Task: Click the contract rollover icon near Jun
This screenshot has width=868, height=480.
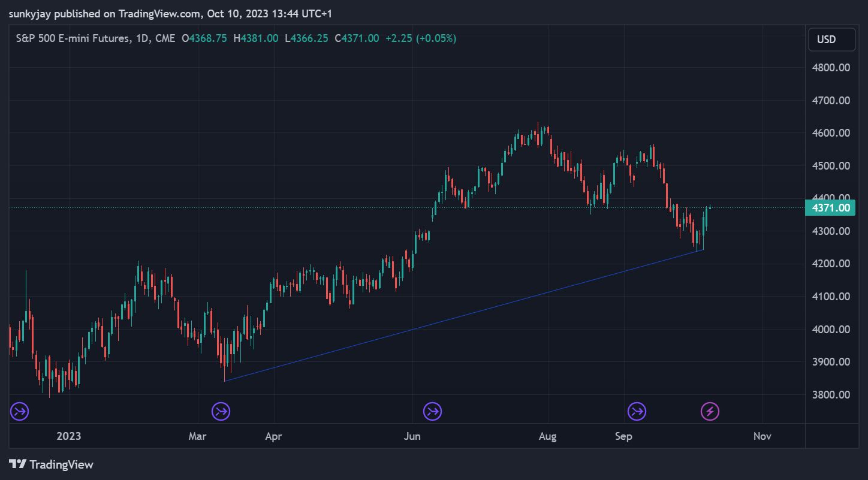Action: click(x=432, y=412)
